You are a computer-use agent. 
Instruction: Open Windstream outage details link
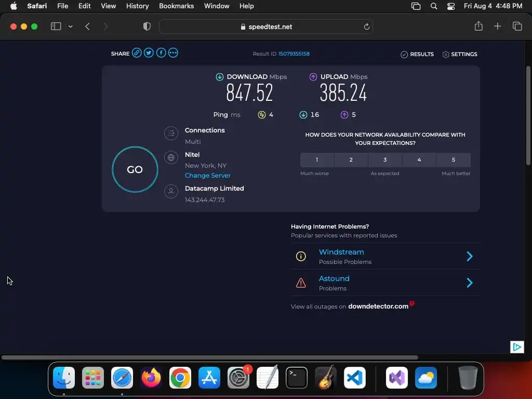[x=341, y=252]
